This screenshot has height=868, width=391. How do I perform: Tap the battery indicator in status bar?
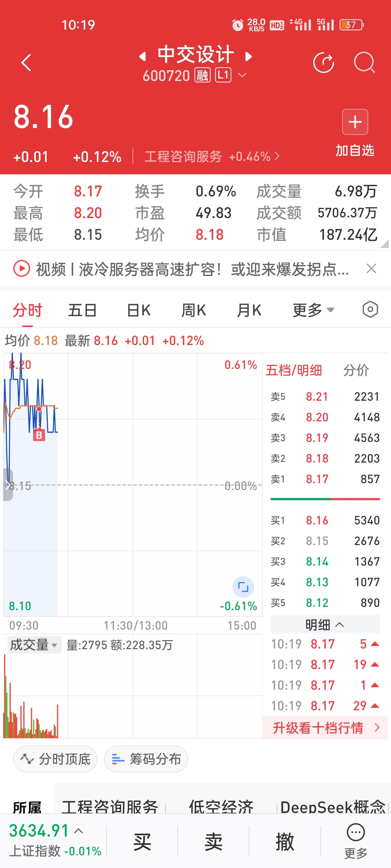(352, 25)
